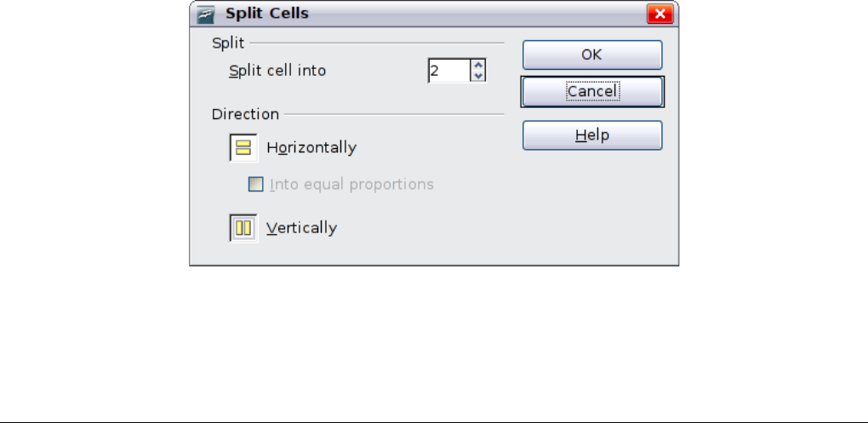Screen dimensions: 868x423
Task: Select the Horizontally split icon
Action: pyautogui.click(x=243, y=147)
